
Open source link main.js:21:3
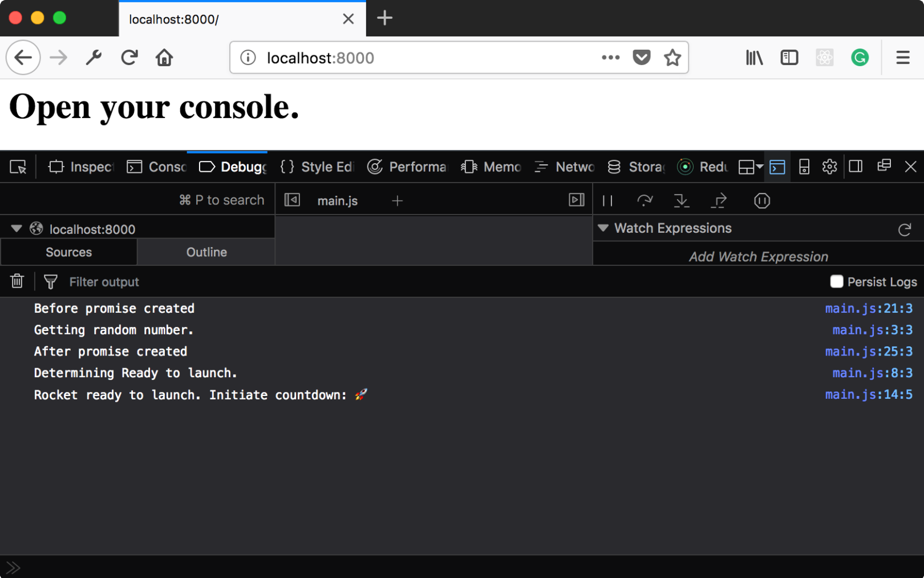click(869, 309)
